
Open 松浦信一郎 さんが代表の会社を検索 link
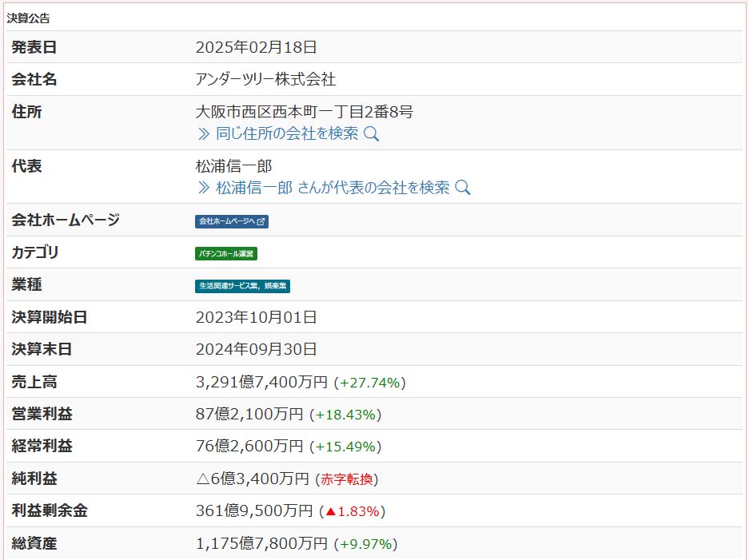(333, 188)
